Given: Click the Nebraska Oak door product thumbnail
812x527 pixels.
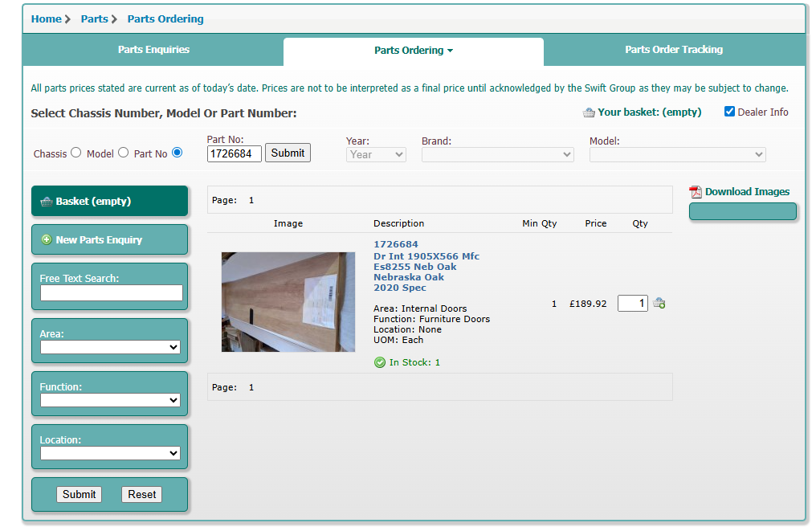Looking at the screenshot, I should (x=288, y=302).
